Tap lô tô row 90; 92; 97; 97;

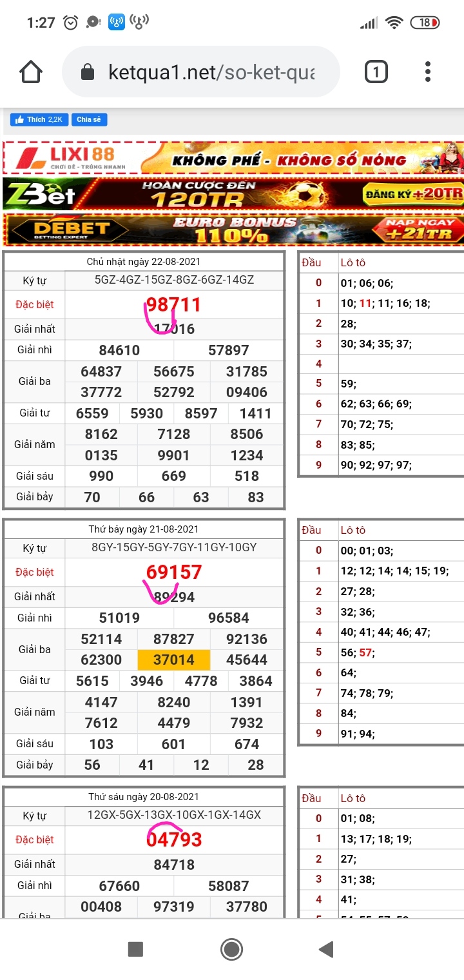pyautogui.click(x=376, y=465)
